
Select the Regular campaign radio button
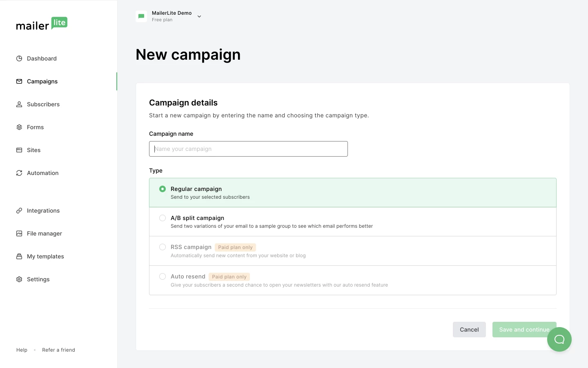point(162,189)
